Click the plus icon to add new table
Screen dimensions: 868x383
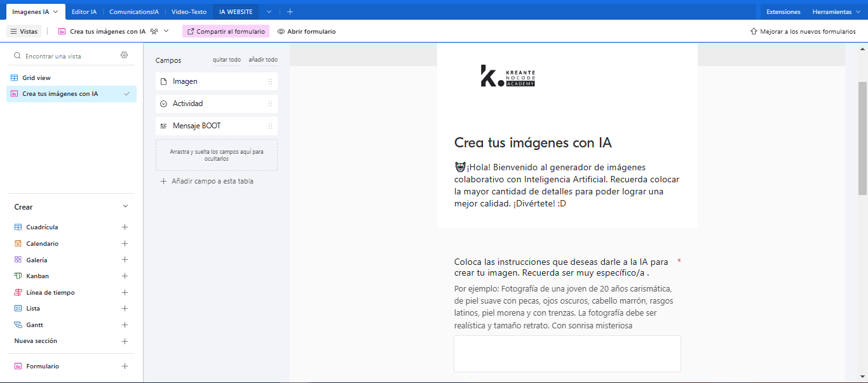[290, 11]
